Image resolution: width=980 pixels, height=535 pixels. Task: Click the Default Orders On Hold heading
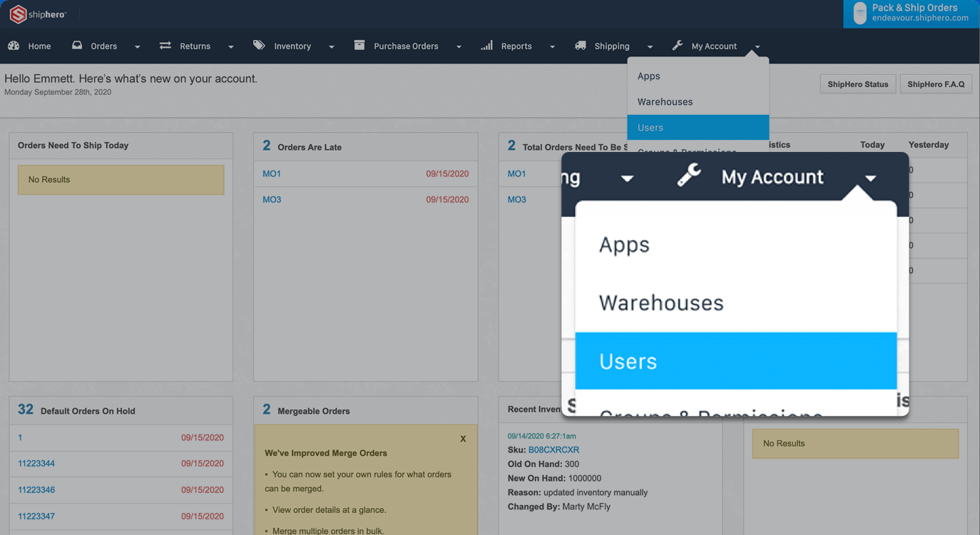pyautogui.click(x=88, y=412)
